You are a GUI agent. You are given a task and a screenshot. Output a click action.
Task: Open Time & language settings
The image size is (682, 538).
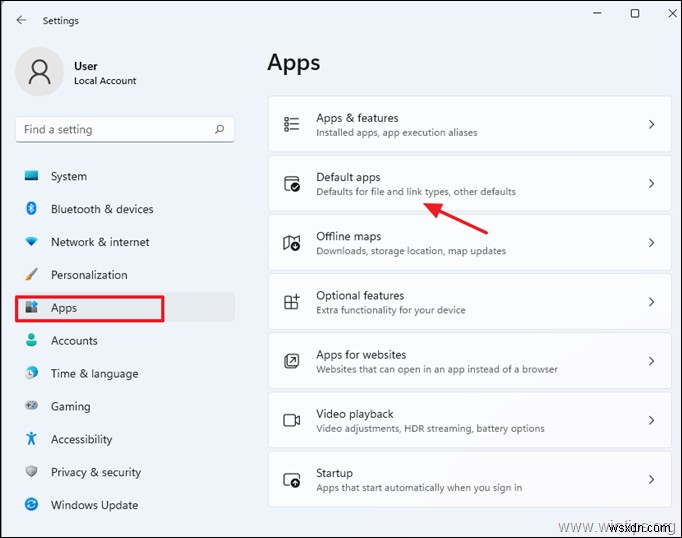pos(125,373)
